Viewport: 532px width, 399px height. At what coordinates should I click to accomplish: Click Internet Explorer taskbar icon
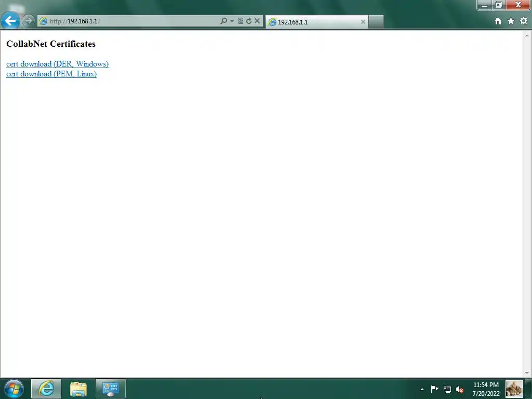pyautogui.click(x=46, y=389)
